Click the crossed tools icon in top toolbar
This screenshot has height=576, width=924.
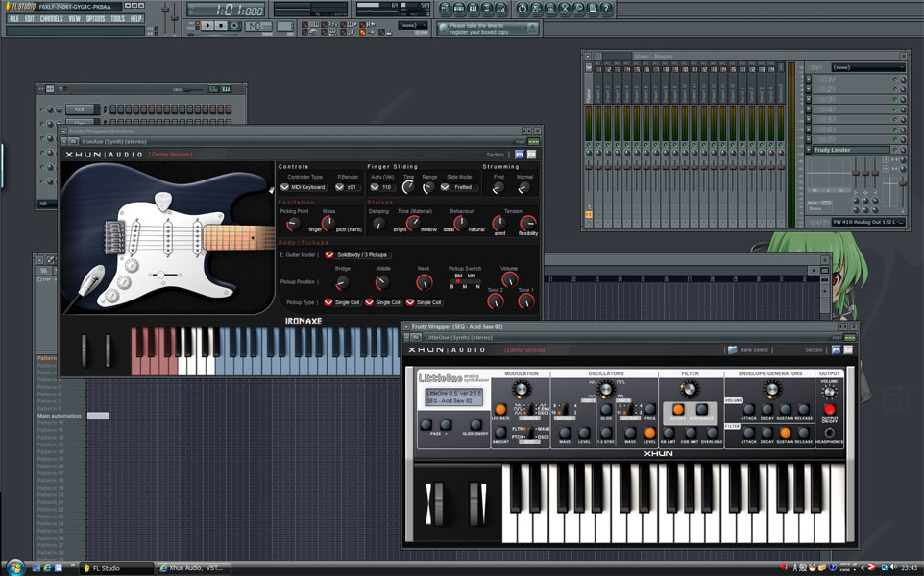click(x=564, y=9)
